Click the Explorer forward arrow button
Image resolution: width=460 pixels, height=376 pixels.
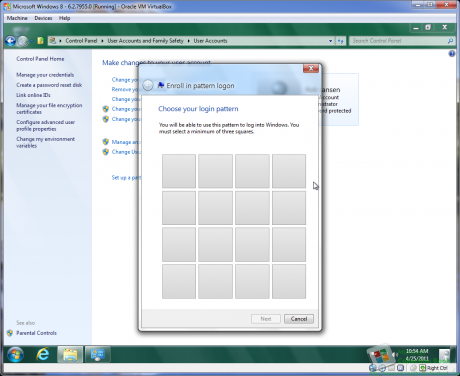[x=23, y=41]
